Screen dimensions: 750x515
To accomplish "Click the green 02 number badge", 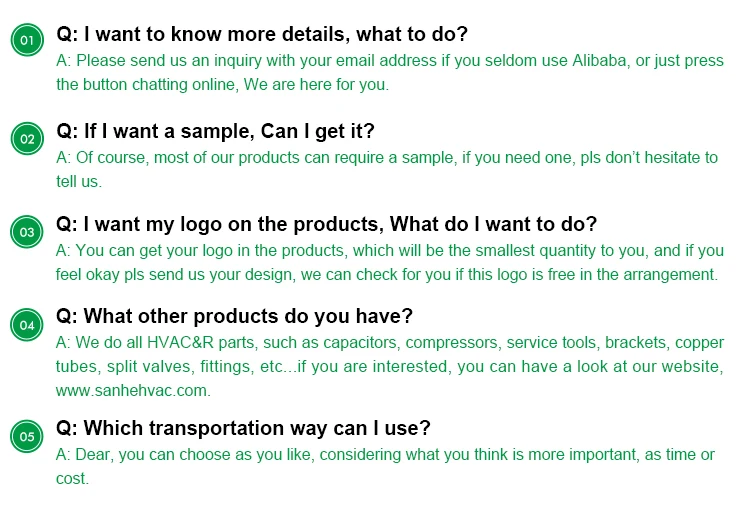I will point(27,139).
